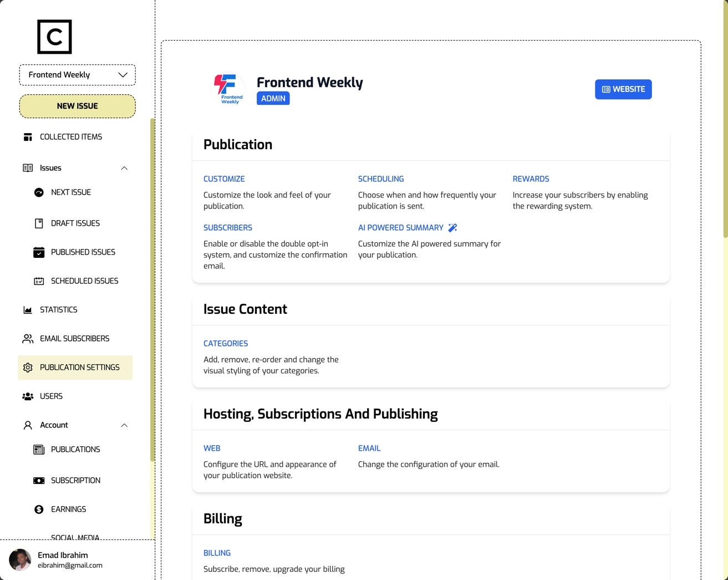Click the Email Subscribers people icon
728x580 pixels.
(x=28, y=338)
